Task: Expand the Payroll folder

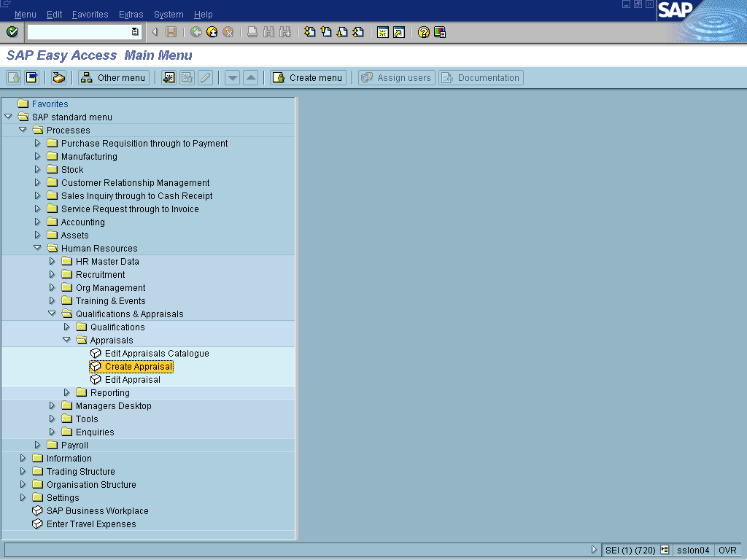Action: click(x=38, y=445)
